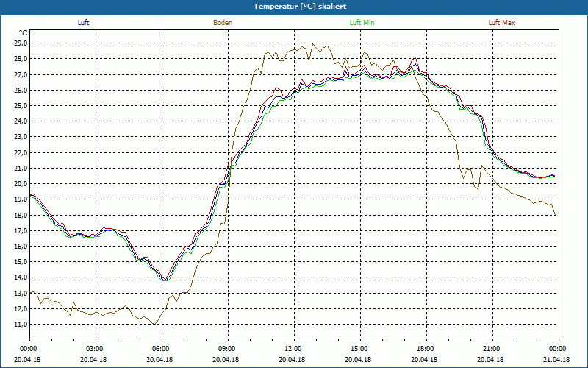Click the 21.04.18 date label

click(556, 359)
